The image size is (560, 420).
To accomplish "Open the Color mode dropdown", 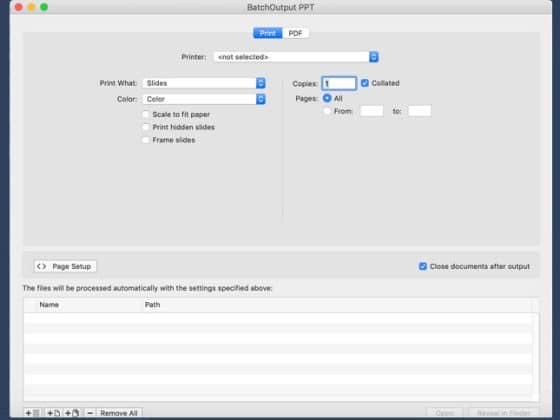I will 204,99.
